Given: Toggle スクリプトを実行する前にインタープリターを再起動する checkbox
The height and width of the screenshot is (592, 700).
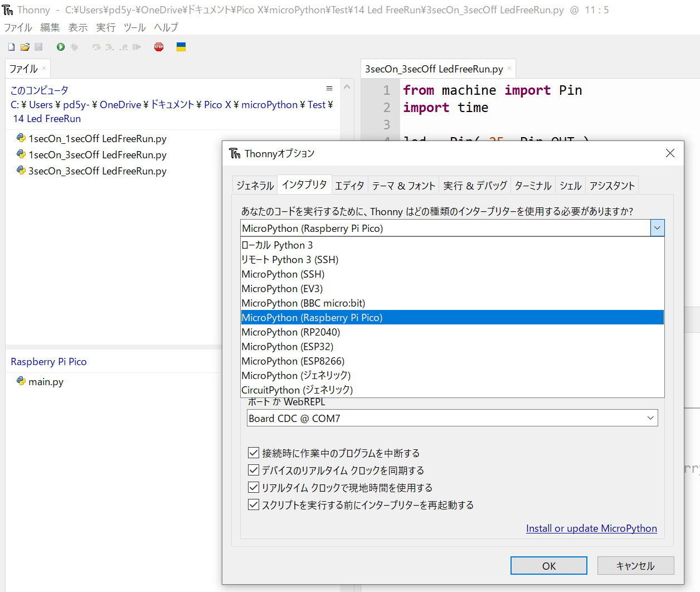Looking at the screenshot, I should coord(254,504).
